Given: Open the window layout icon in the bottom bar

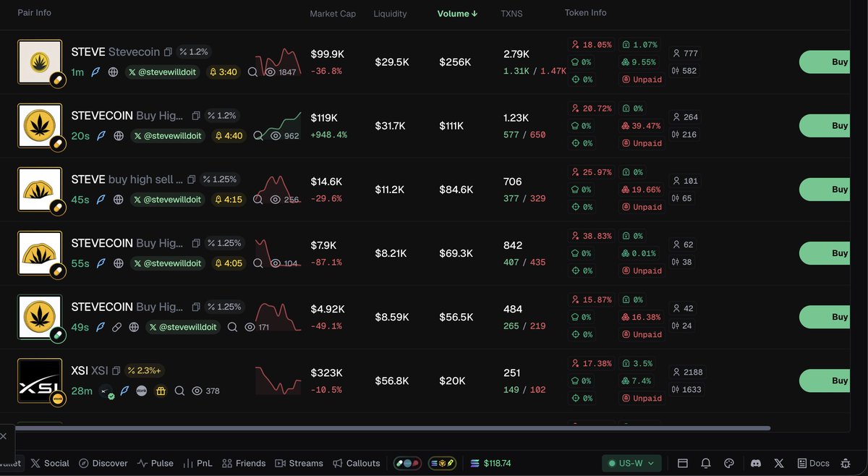Looking at the screenshot, I should [682, 463].
